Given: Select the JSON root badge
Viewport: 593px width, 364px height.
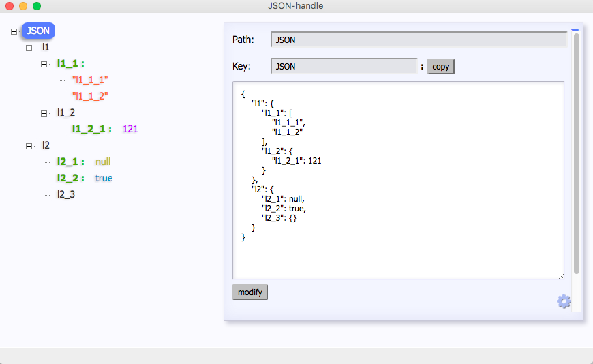Looking at the screenshot, I should tap(38, 31).
